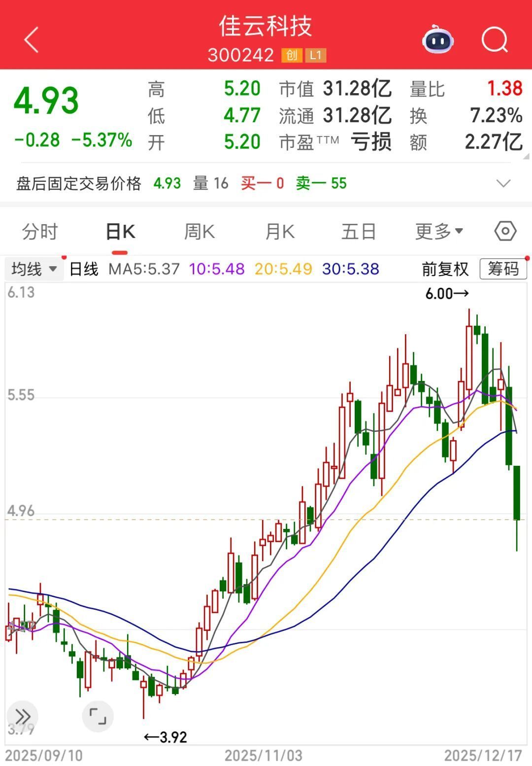This screenshot has width=532, height=766.
Task: Tap the double-arrow expand icon on chart
Action: (22, 716)
